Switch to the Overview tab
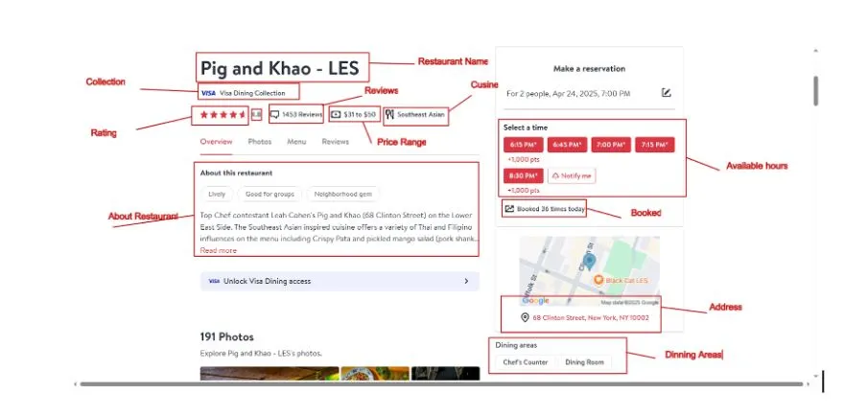Screen dimensions: 868x416 coord(216,142)
